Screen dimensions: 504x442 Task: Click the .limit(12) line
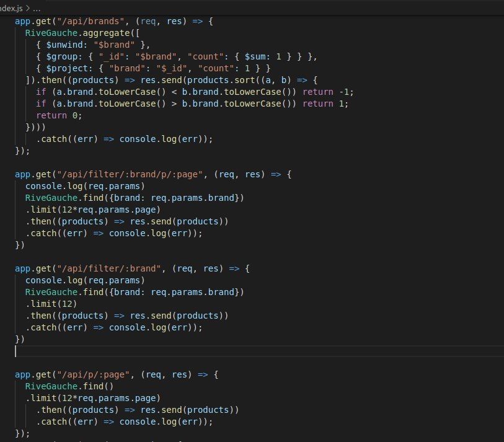(x=51, y=304)
